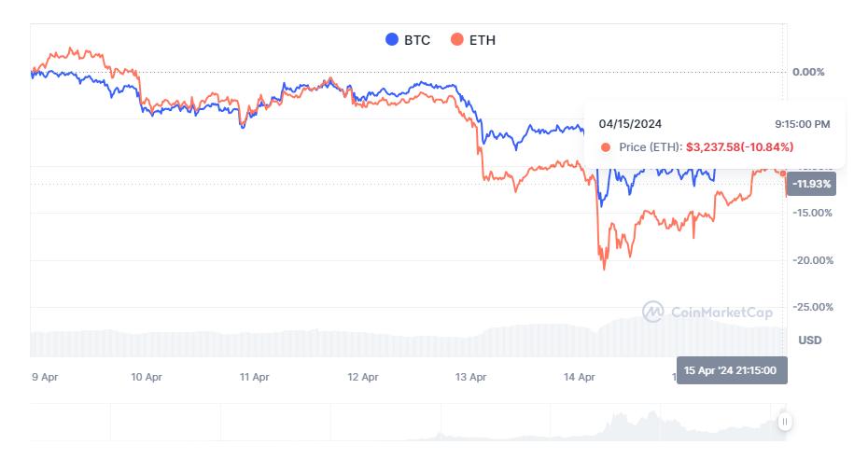Click the 13 Apr date axis label
The image size is (868, 472).
[470, 377]
